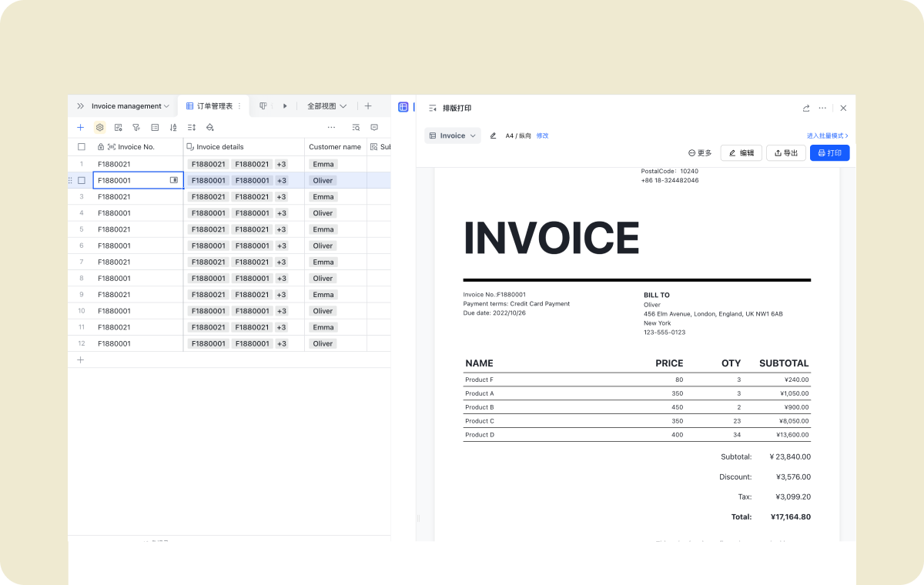Open the field configuration icon
Screen dimensions: 924x585
point(119,127)
